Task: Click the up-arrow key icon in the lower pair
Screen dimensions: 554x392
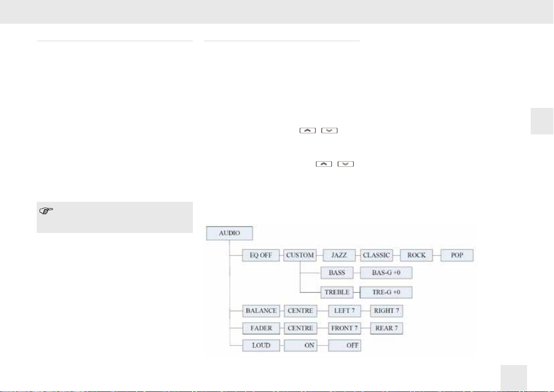Action: 324,164
